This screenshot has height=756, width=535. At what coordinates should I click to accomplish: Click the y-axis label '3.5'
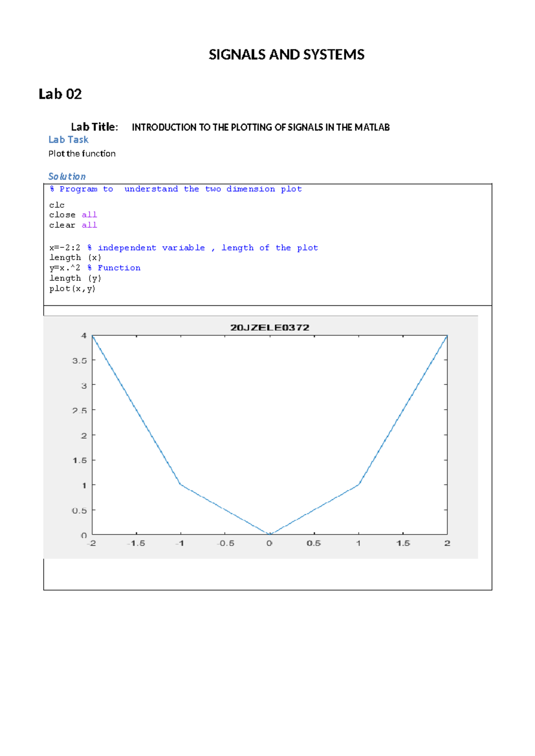pos(80,361)
